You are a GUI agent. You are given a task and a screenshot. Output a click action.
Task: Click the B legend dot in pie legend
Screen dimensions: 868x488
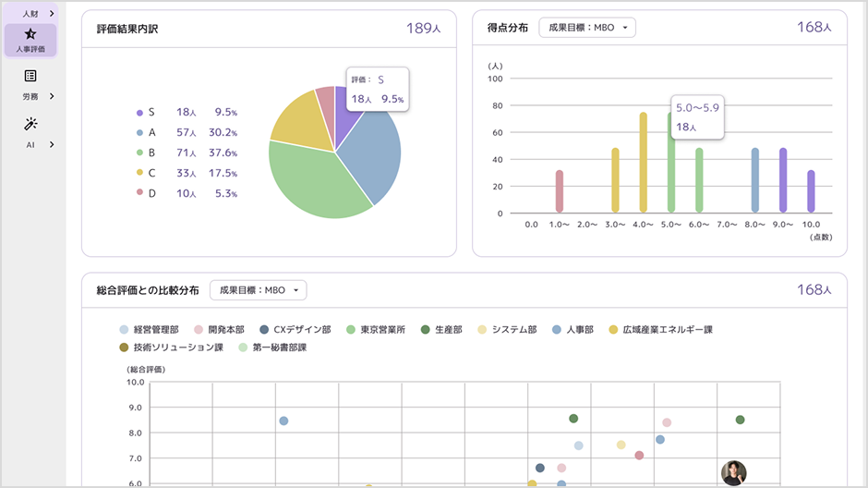pyautogui.click(x=139, y=152)
